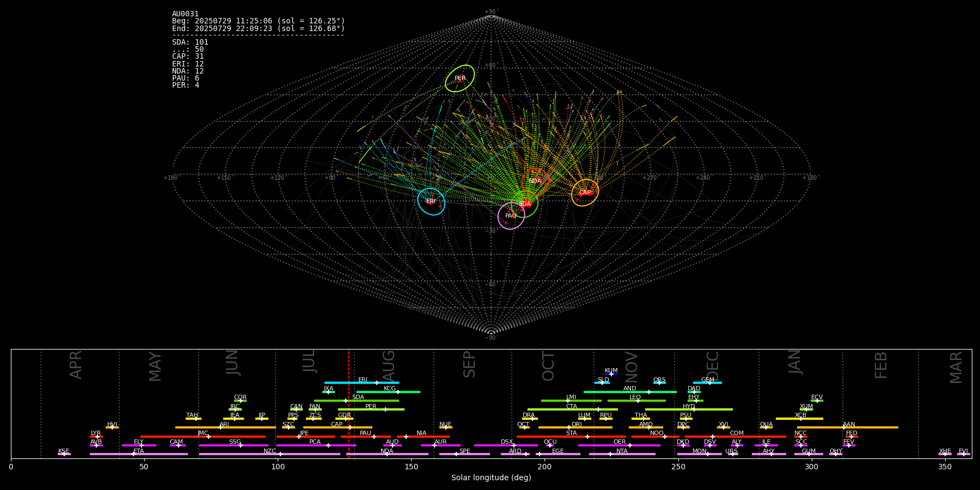This screenshot has height=490, width=980.
Task: Click the 150 tick on solar longitude axis
Action: coord(411,467)
